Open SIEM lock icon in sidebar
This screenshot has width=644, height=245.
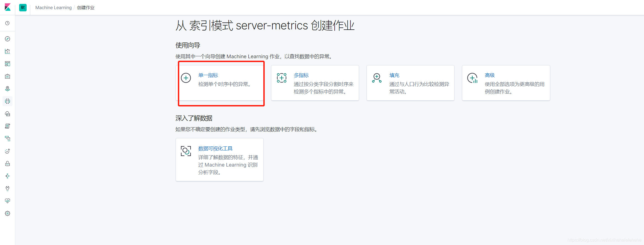click(x=7, y=164)
